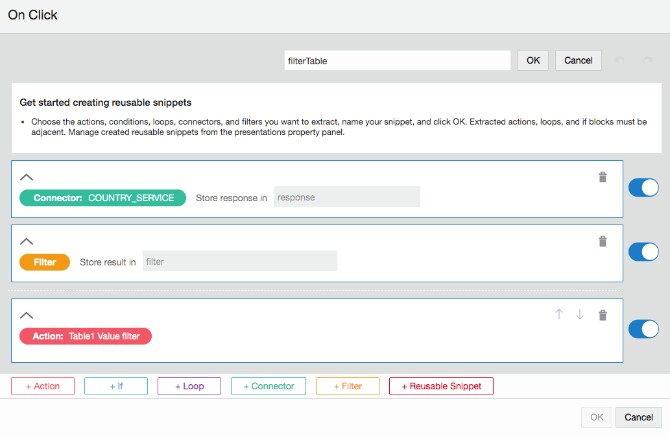The image size is (670, 438).
Task: Delete the Table1 Value filter action
Action: click(x=602, y=315)
